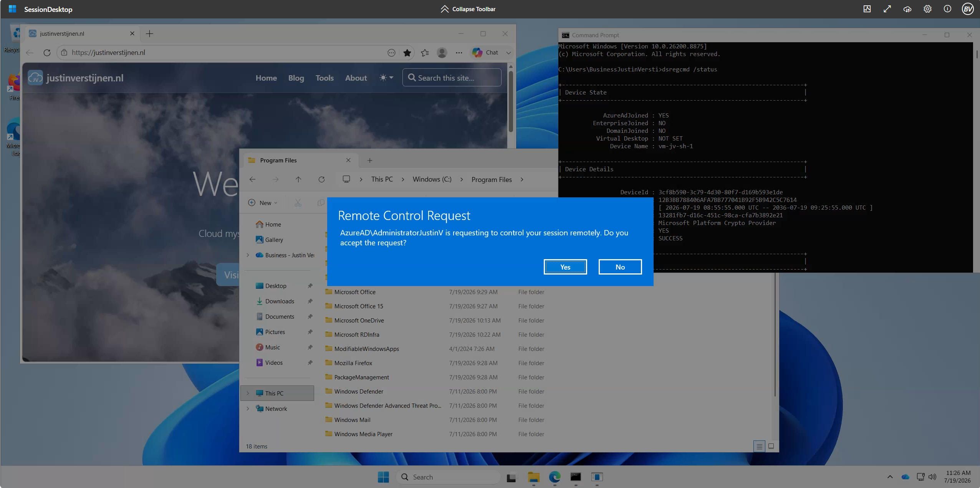Show hidden system tray icons chevron
The image size is (980, 488).
coord(890,477)
